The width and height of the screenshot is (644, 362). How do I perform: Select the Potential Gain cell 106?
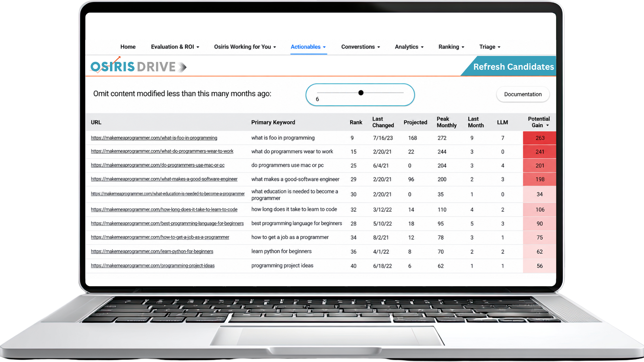539,210
